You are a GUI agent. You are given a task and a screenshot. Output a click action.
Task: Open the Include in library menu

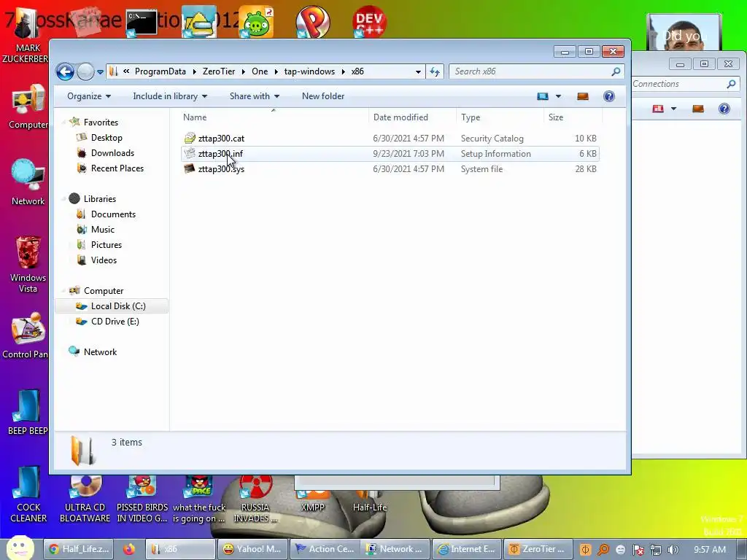point(170,96)
